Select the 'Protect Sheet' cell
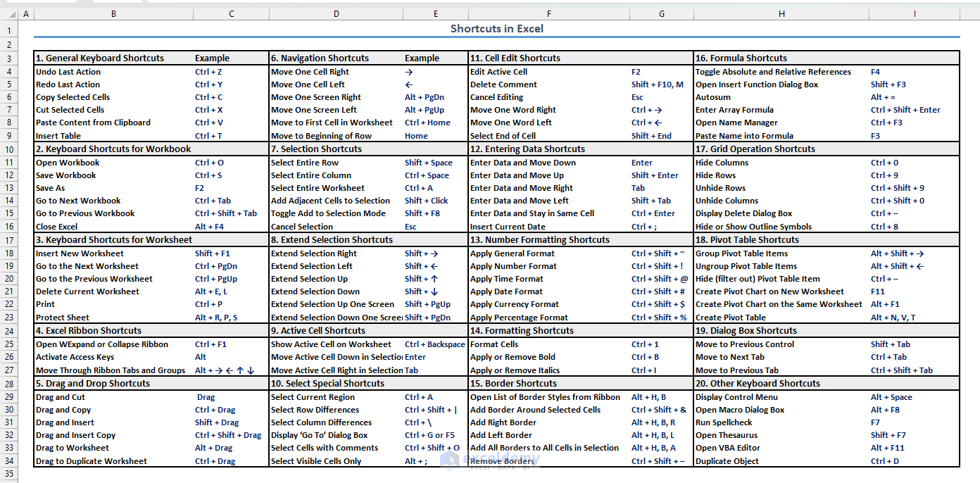Screen dimensions: 980x483 pyautogui.click(x=113, y=318)
